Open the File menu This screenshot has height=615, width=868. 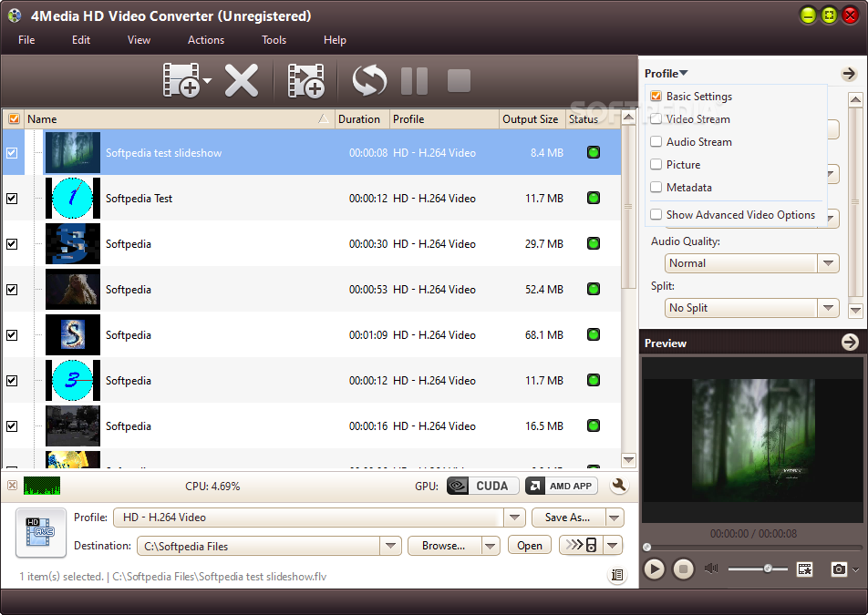(26, 40)
